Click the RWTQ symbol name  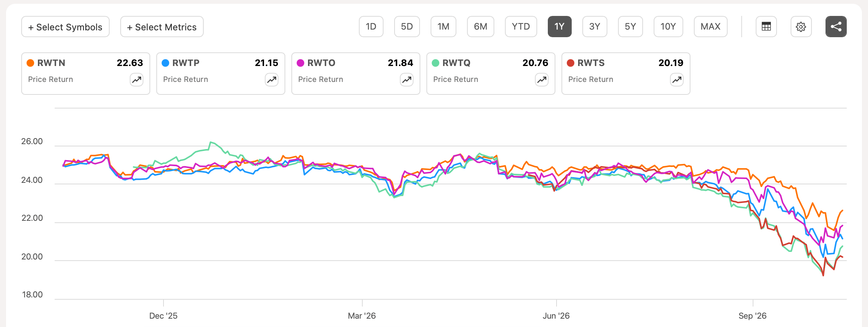point(456,63)
